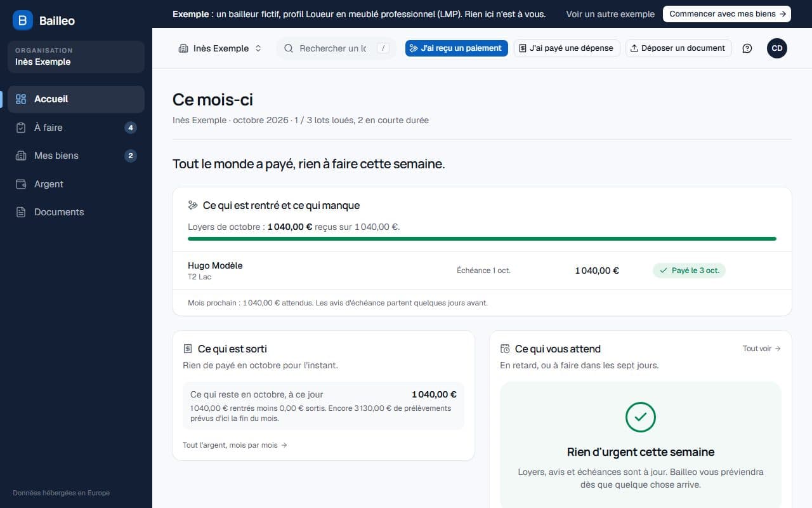
Task: Expand the Inès Exemple portfolio selector
Action: [220, 48]
